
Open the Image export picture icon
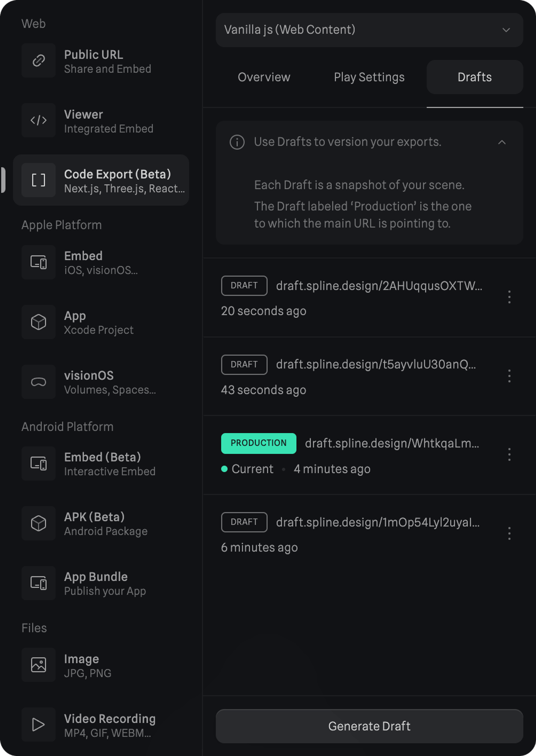(x=39, y=665)
